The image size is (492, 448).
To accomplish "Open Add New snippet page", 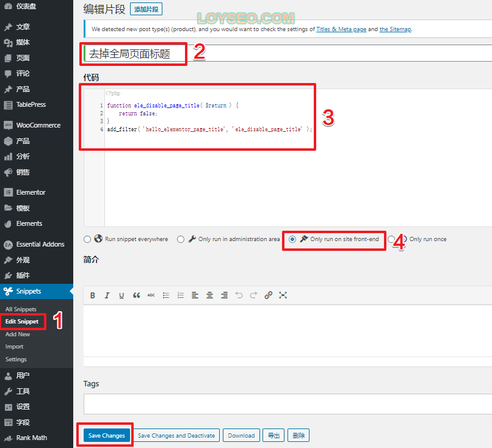I will tap(18, 334).
